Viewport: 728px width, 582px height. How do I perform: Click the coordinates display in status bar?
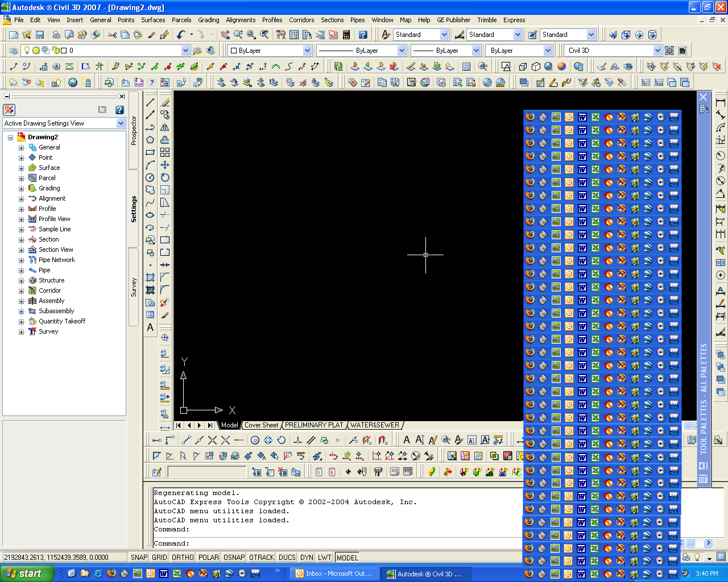(x=64, y=558)
